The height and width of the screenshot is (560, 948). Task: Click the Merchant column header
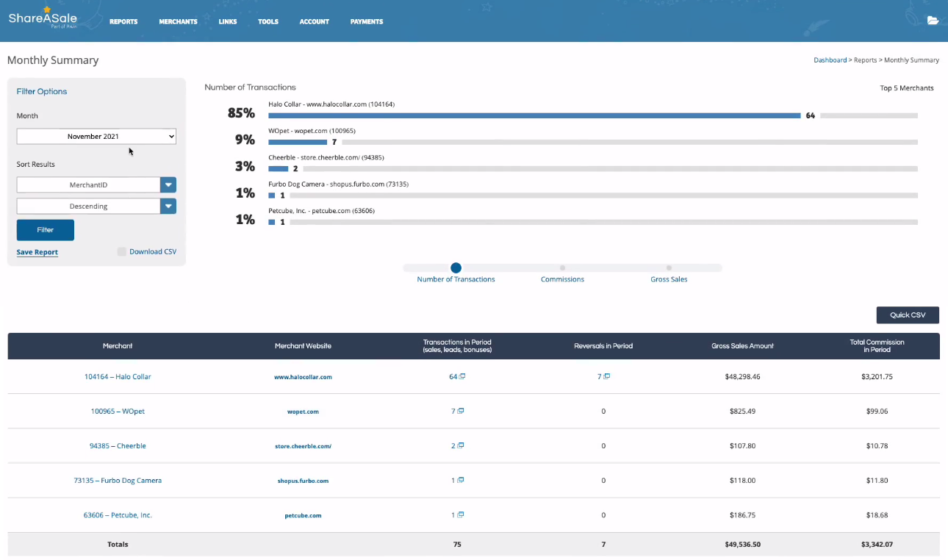click(118, 345)
